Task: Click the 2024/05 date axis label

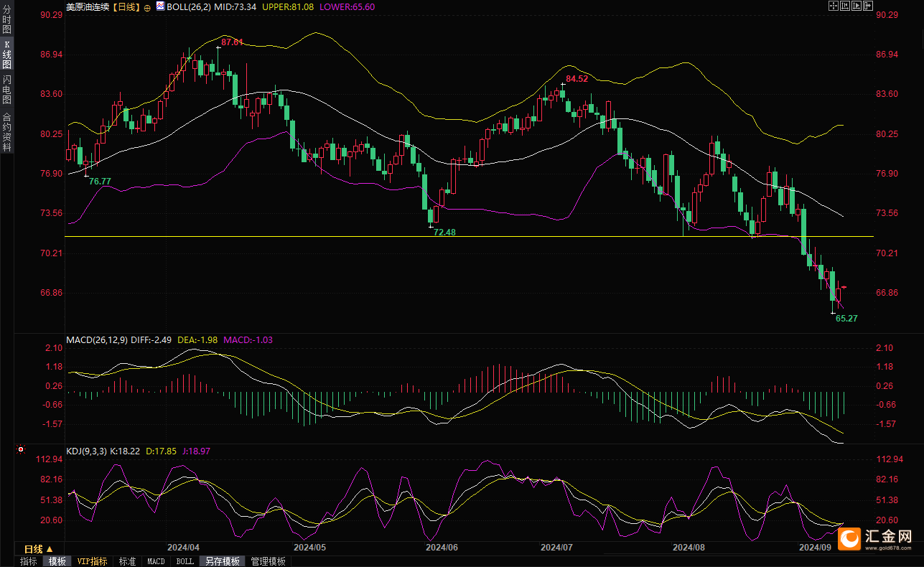Action: click(x=310, y=546)
